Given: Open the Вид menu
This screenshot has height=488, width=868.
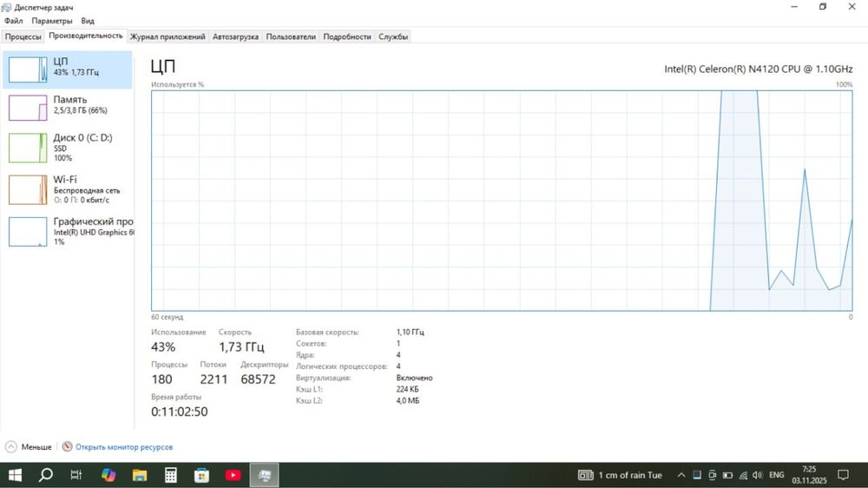Looking at the screenshot, I should (88, 21).
